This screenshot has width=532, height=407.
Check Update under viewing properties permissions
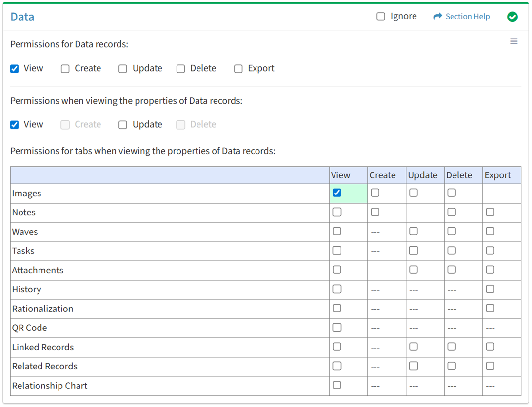pyautogui.click(x=123, y=125)
